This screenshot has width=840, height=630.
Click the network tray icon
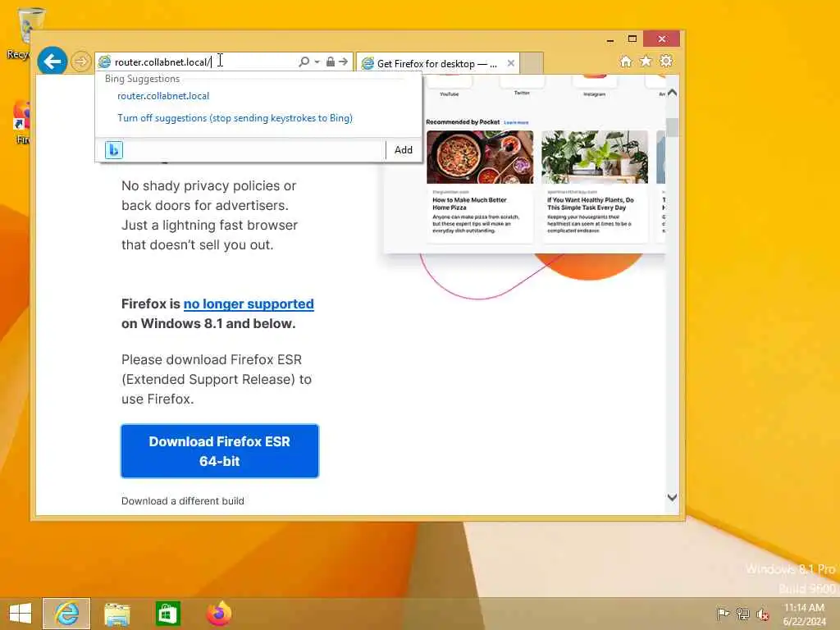click(x=742, y=614)
